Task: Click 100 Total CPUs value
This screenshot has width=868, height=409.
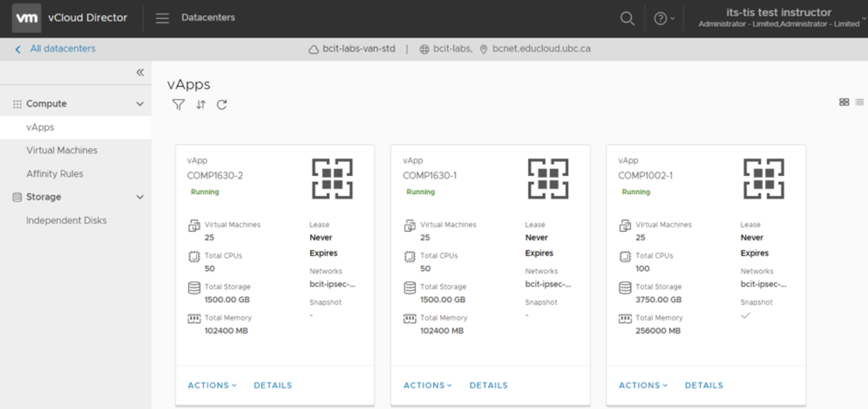Action: coord(643,269)
